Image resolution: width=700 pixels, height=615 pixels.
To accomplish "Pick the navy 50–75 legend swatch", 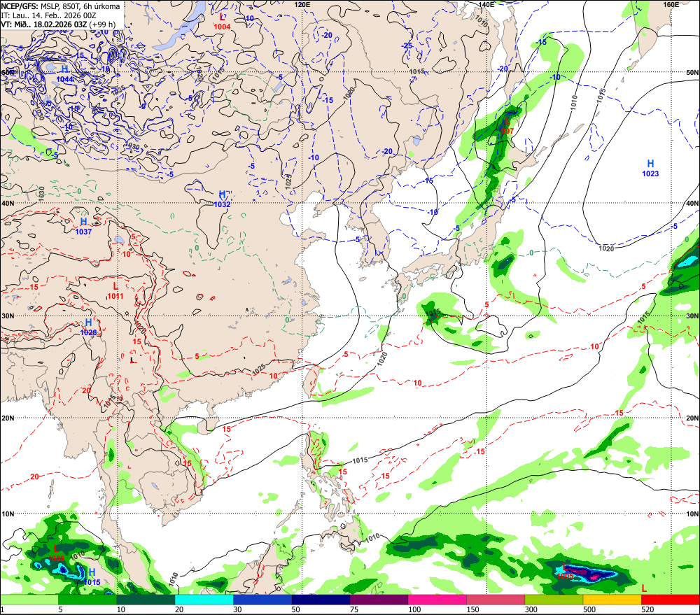I will (321, 600).
